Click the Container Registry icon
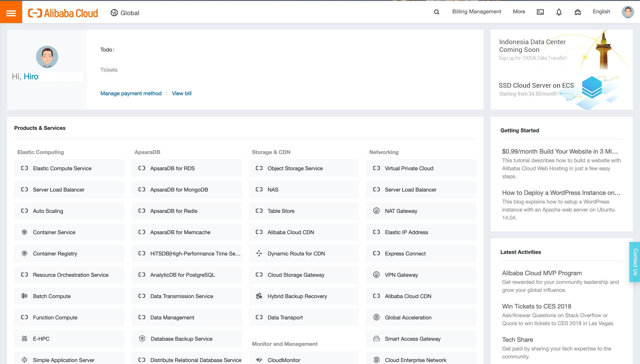 (24, 253)
